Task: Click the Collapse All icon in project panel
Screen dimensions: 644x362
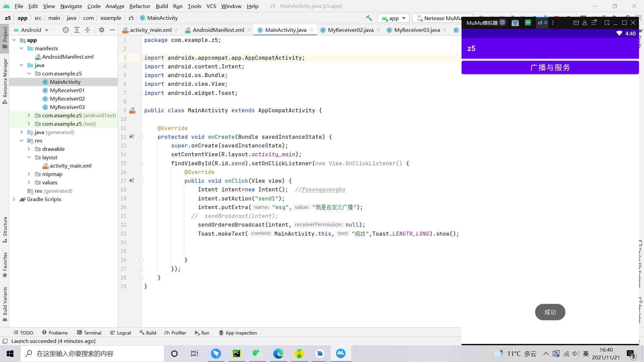Action: pos(88,30)
